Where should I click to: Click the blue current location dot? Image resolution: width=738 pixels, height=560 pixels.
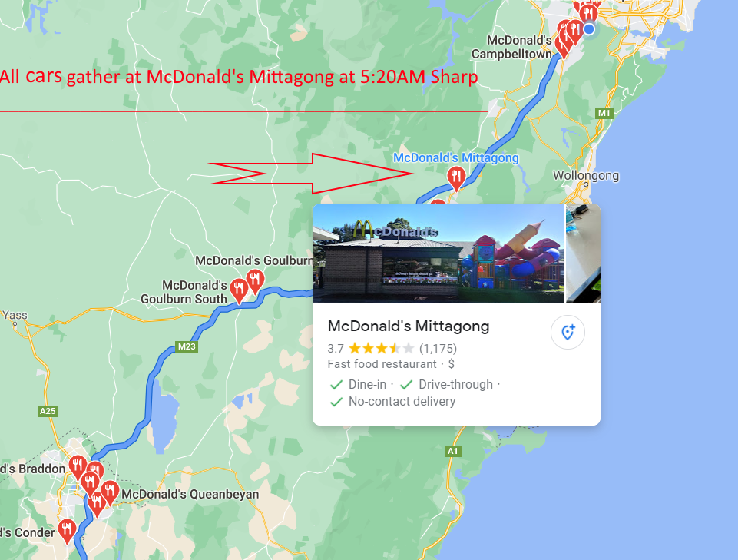589,29
